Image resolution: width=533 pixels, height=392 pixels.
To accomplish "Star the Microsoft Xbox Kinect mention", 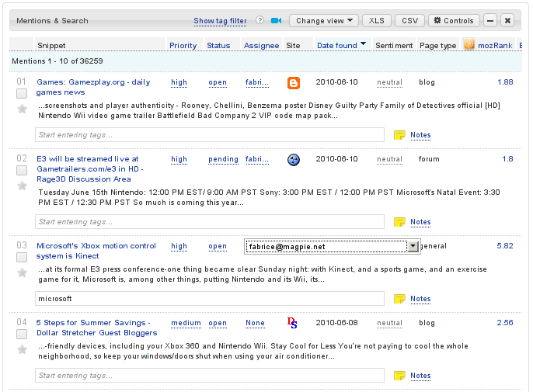I will tap(22, 272).
